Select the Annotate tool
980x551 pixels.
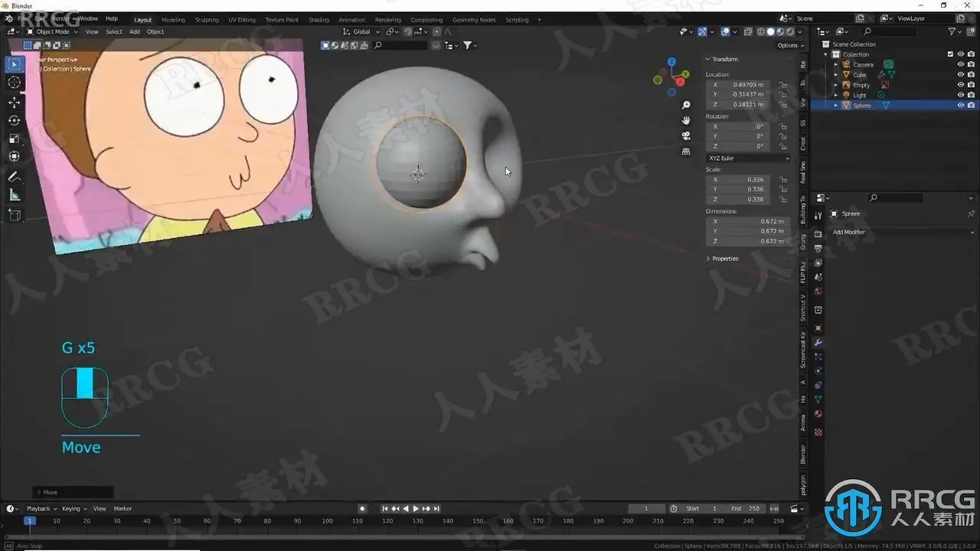tap(15, 177)
